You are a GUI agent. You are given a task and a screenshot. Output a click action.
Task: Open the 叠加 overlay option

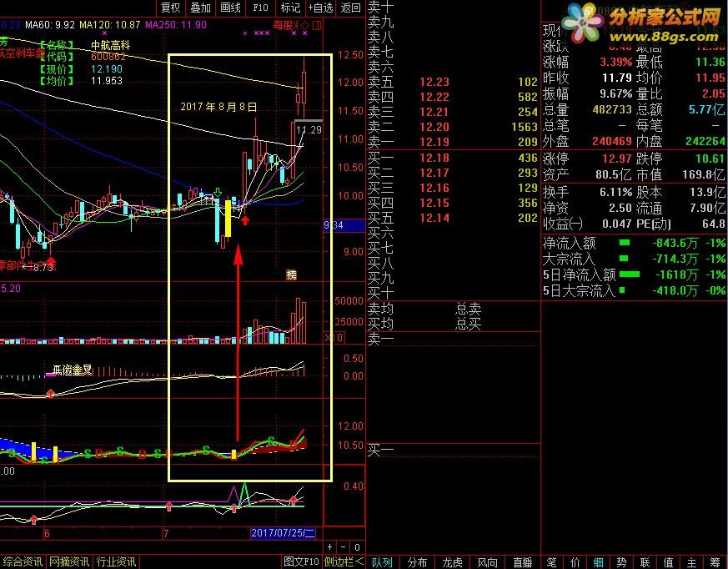pos(201,8)
